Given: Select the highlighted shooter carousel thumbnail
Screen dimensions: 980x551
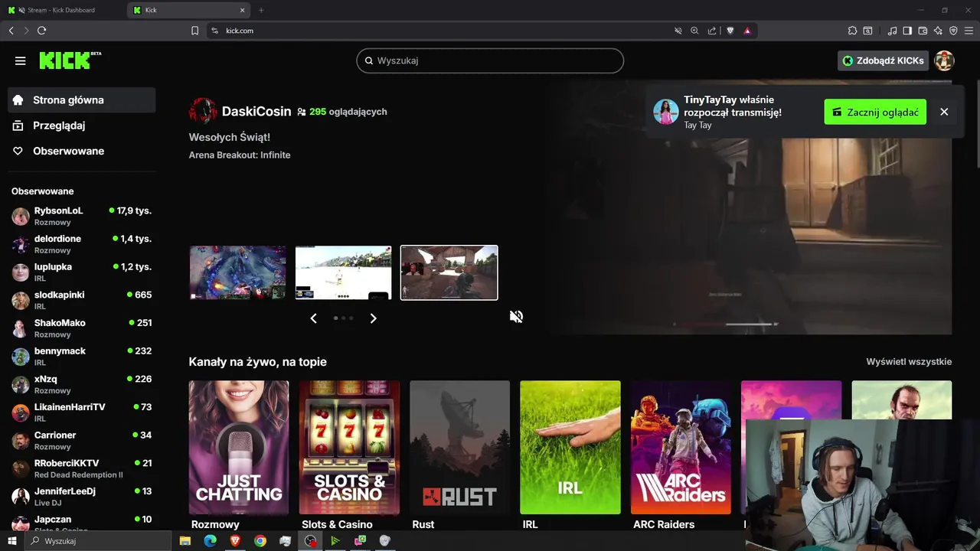Looking at the screenshot, I should tap(449, 272).
